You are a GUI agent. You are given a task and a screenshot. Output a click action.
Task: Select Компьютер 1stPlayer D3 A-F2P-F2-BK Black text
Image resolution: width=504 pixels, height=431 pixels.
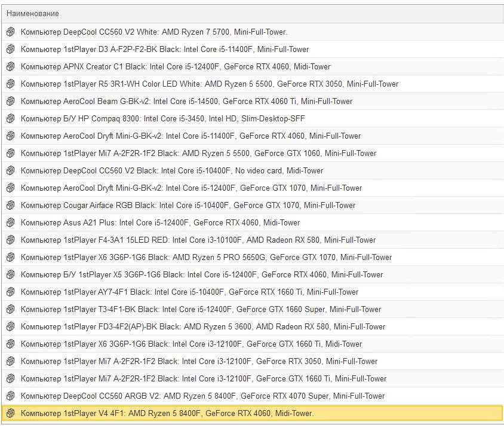(x=165, y=50)
